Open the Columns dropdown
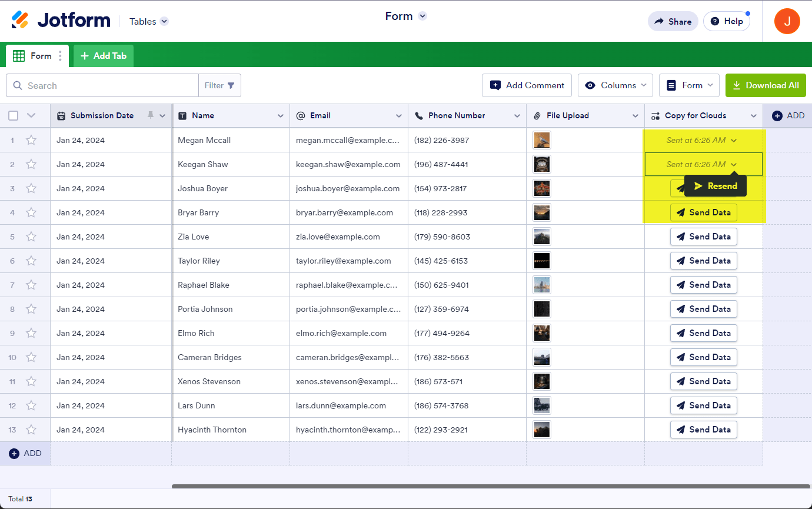The image size is (812, 509). [x=615, y=85]
